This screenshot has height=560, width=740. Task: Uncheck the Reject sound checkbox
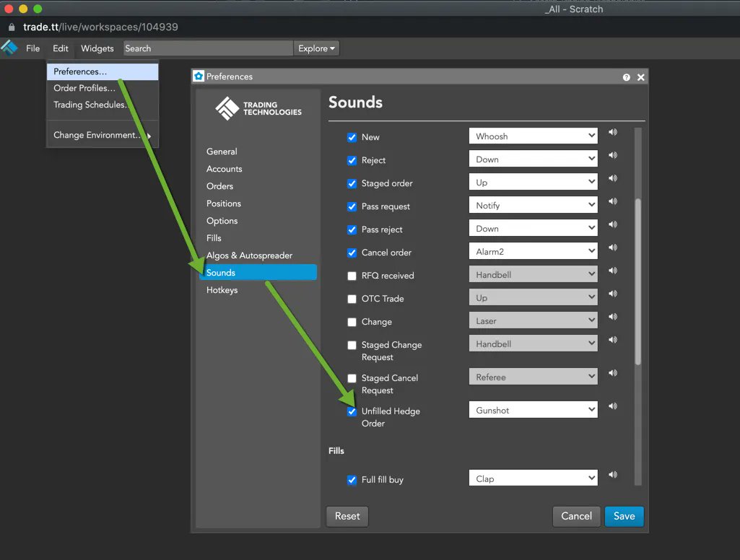point(352,160)
